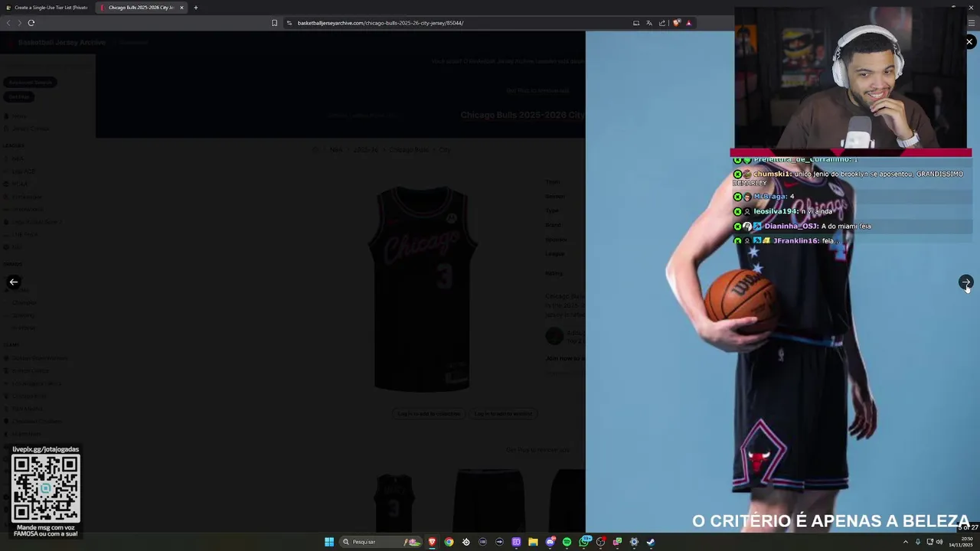
Task: Open the Windows Start menu
Action: 329,542
